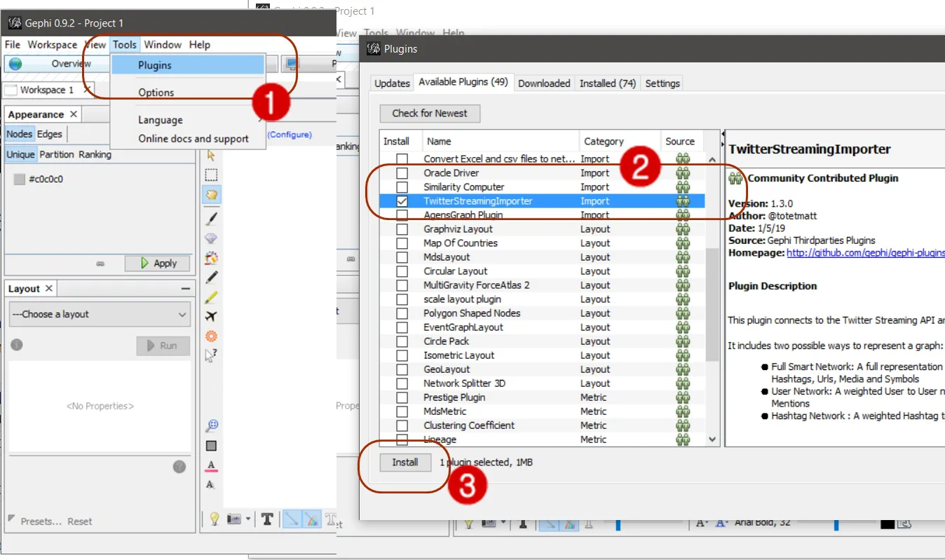
Task: Open Online docs and support
Action: (188, 139)
